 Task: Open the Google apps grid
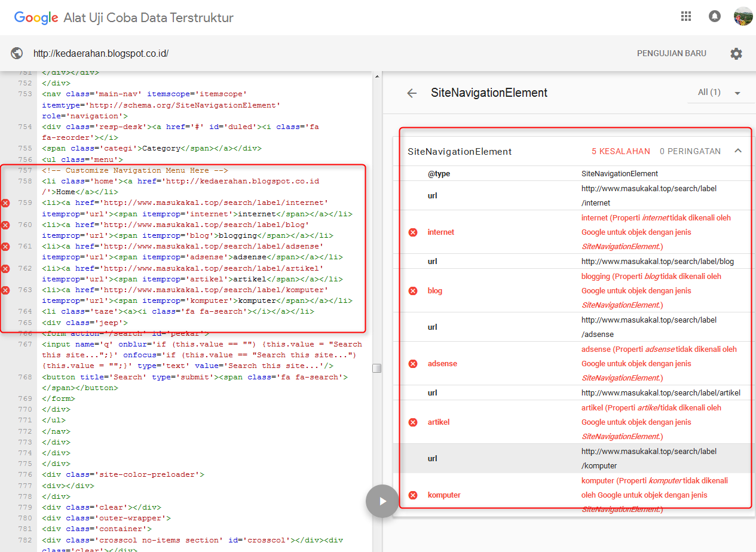pos(686,16)
